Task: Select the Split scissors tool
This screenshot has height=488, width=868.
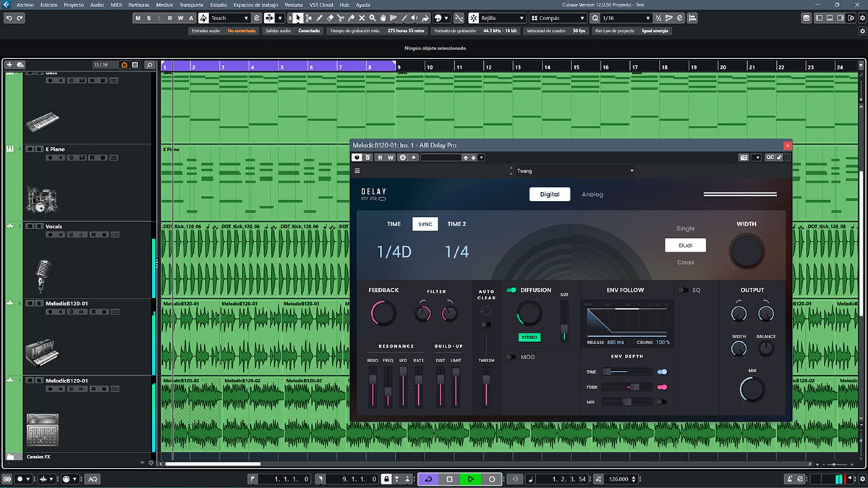Action: [340, 18]
